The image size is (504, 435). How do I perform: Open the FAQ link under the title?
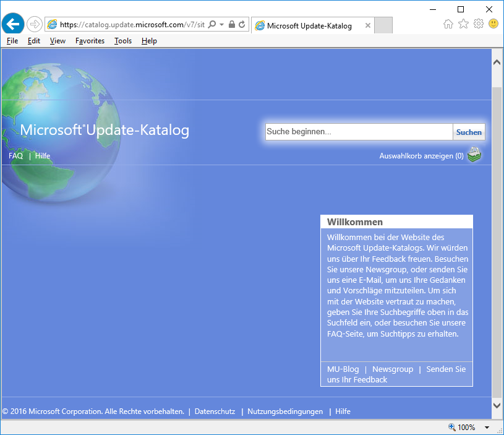coord(15,156)
